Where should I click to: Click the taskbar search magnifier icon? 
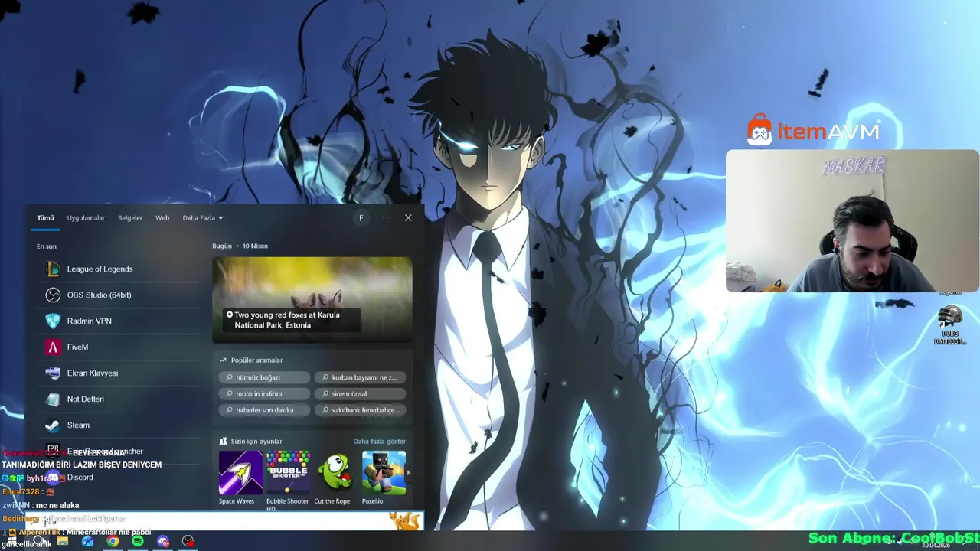click(38, 542)
